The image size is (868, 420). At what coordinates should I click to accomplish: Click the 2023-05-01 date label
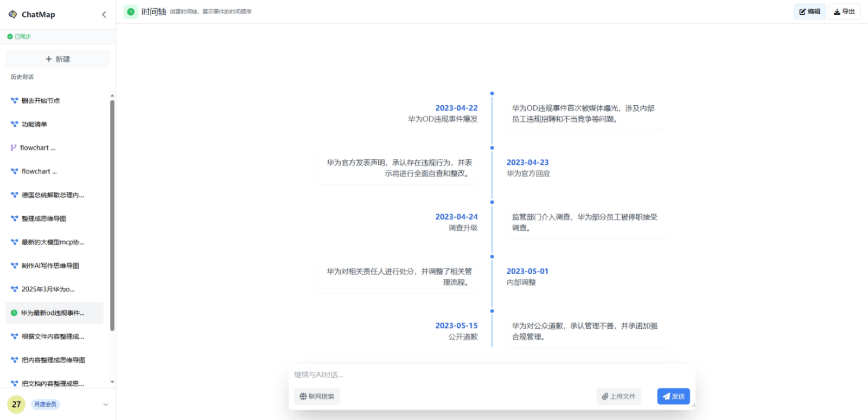528,272
